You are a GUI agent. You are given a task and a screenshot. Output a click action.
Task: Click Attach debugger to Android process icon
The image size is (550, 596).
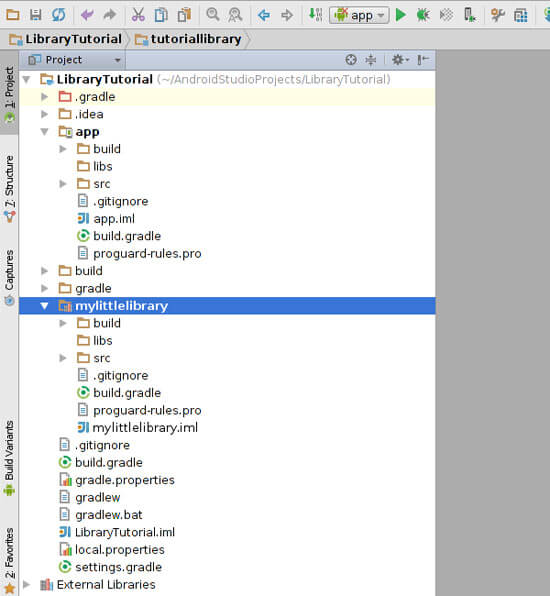tap(470, 15)
